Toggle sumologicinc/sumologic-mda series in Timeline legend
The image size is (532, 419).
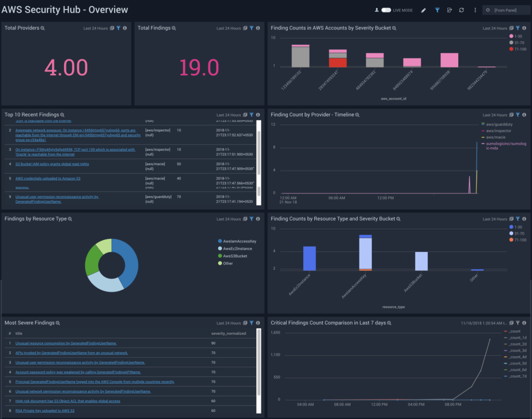pos(504,146)
